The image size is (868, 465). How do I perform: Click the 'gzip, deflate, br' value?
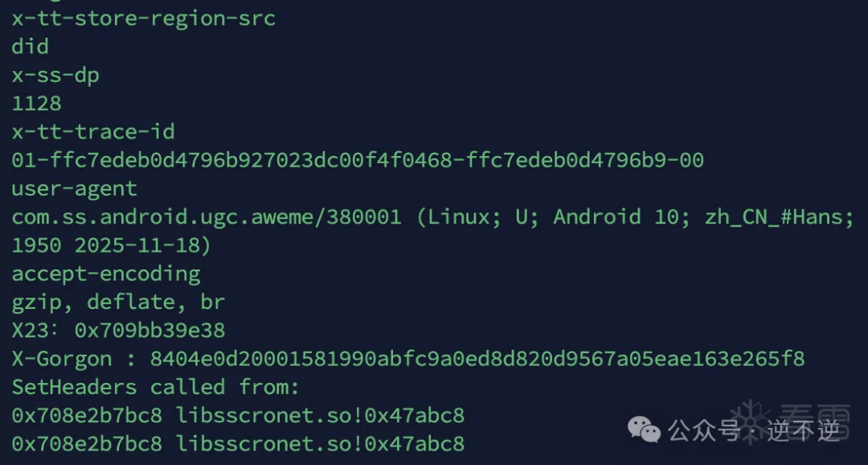[117, 302]
